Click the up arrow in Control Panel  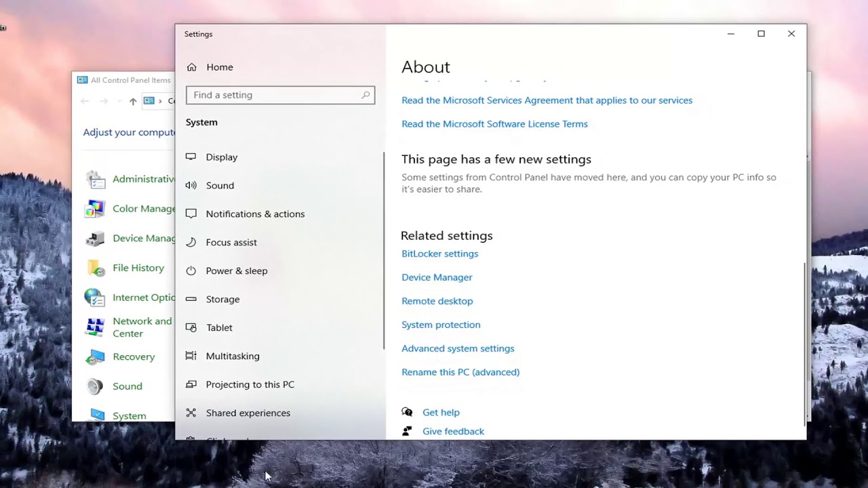tap(133, 101)
